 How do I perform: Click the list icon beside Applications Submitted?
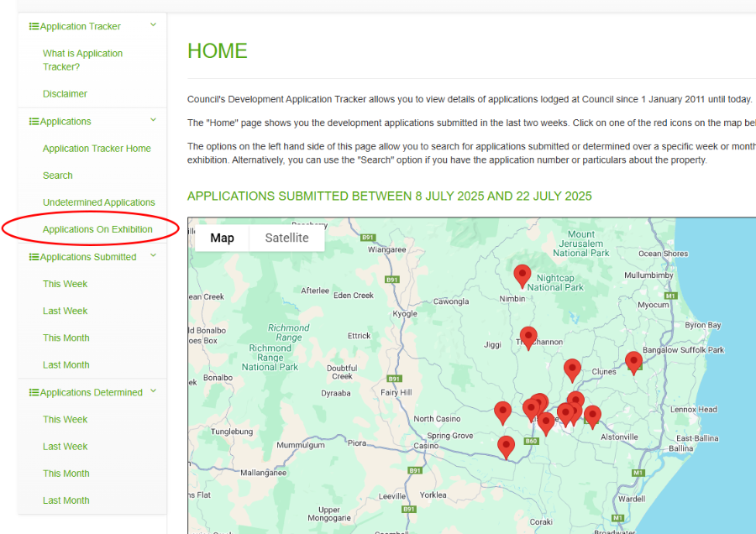(x=34, y=257)
